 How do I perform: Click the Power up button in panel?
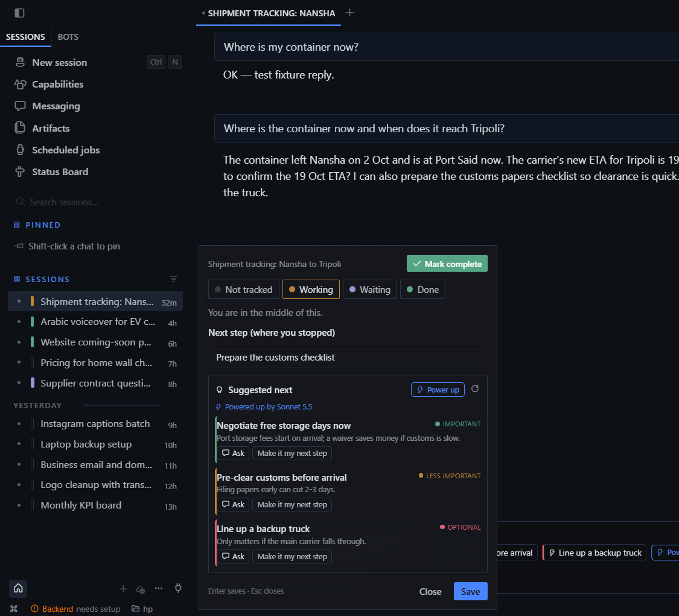(x=438, y=390)
